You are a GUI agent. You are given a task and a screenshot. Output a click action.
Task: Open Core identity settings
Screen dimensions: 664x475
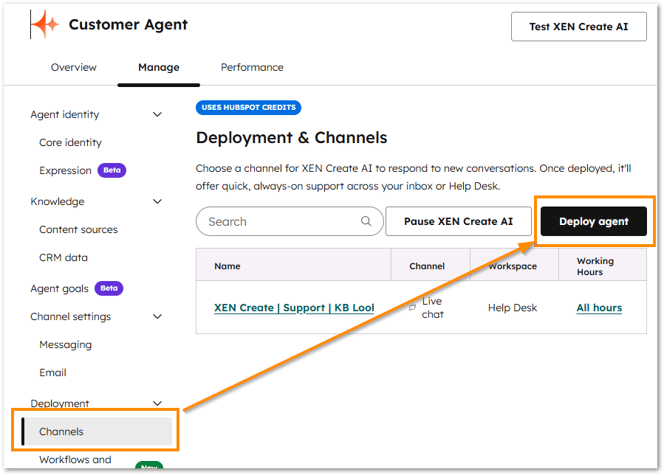click(70, 143)
